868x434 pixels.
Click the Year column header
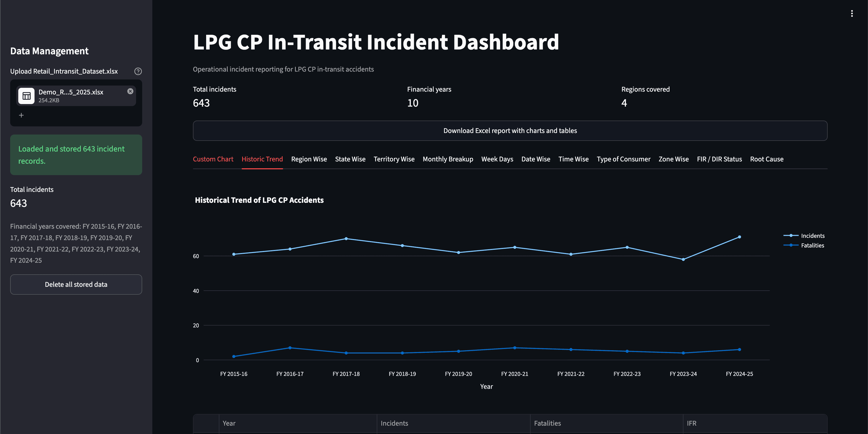pos(298,423)
